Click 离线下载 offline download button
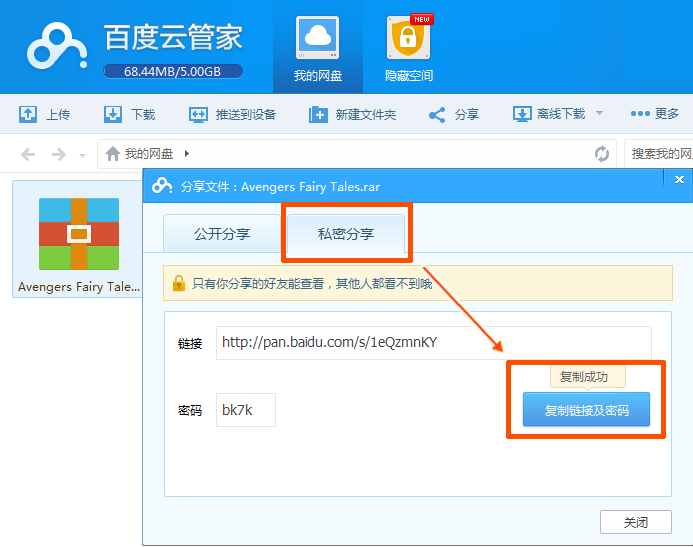Viewport: 693px width, 547px height. [x=548, y=114]
